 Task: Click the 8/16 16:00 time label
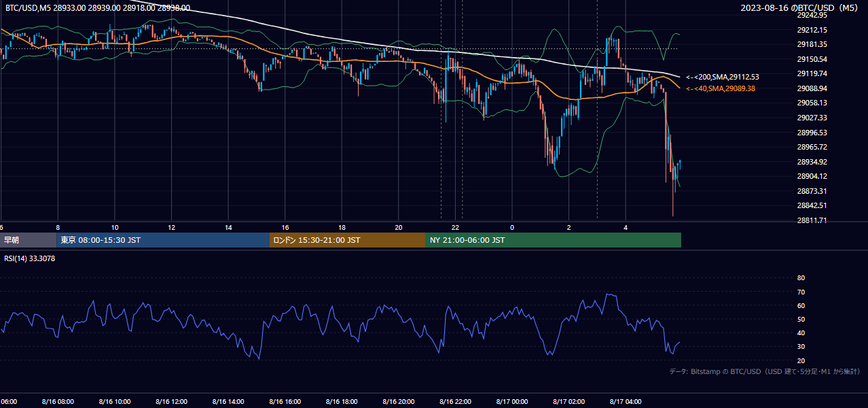pyautogui.click(x=285, y=402)
